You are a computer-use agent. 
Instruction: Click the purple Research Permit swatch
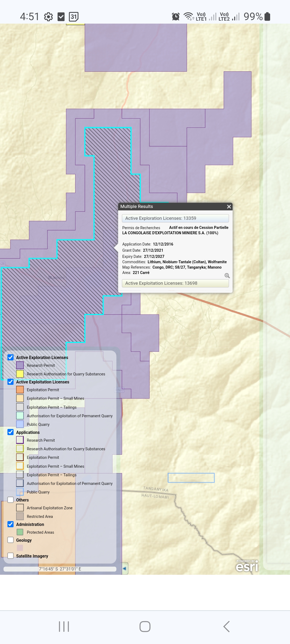(20, 365)
